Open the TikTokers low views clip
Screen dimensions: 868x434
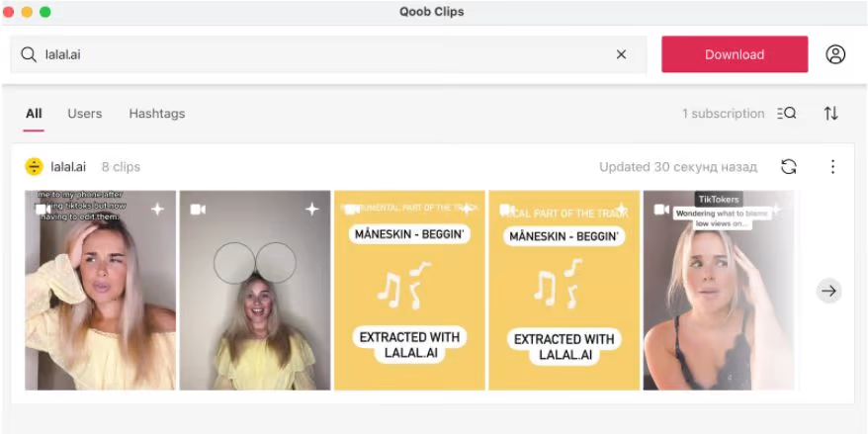[719, 290]
